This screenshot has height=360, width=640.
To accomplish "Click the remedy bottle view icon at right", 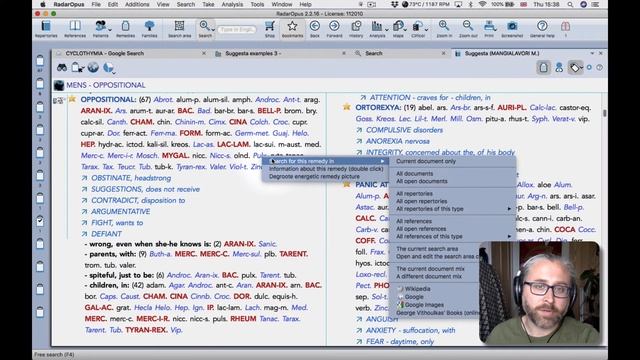I will [x=543, y=68].
